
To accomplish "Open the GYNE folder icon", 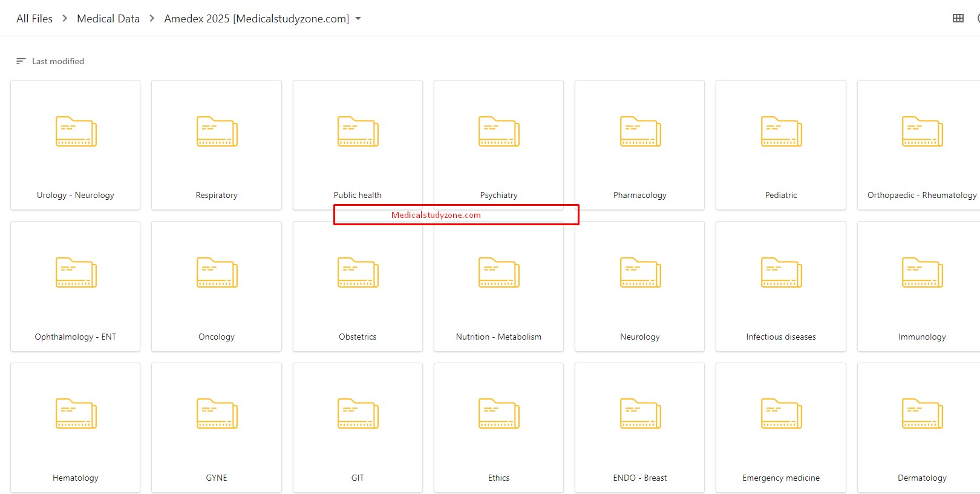I will pyautogui.click(x=217, y=413).
